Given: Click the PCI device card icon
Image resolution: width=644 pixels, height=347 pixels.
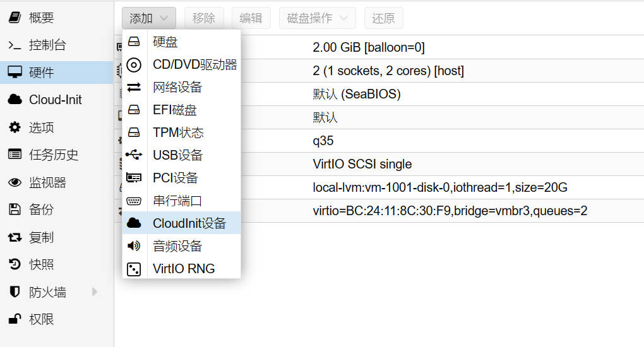Looking at the screenshot, I should point(134,177).
